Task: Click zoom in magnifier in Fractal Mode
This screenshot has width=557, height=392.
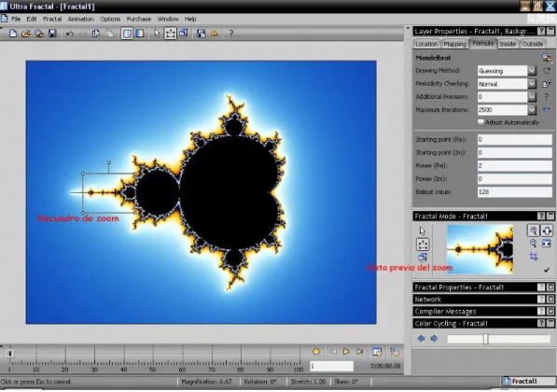Action: (x=533, y=231)
